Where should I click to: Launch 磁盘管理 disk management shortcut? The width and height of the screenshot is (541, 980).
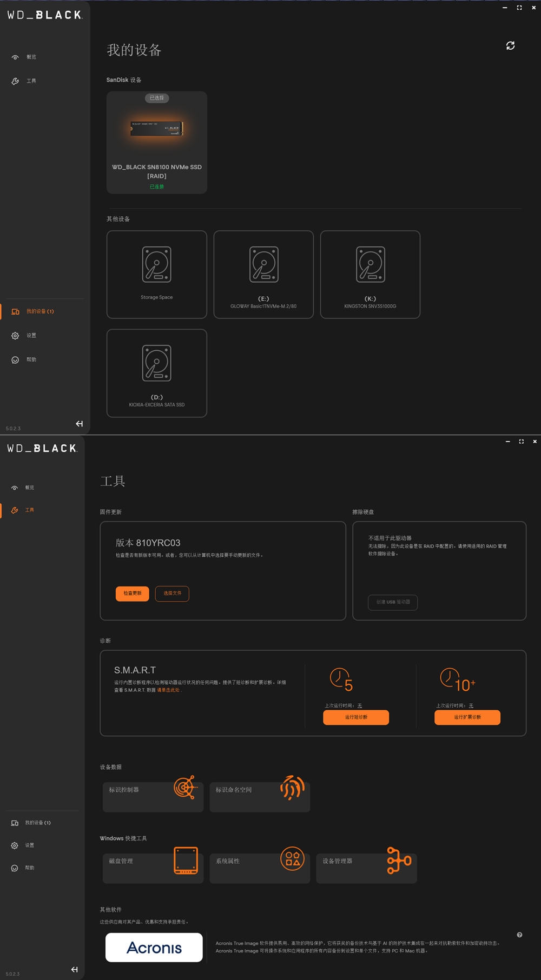click(153, 866)
